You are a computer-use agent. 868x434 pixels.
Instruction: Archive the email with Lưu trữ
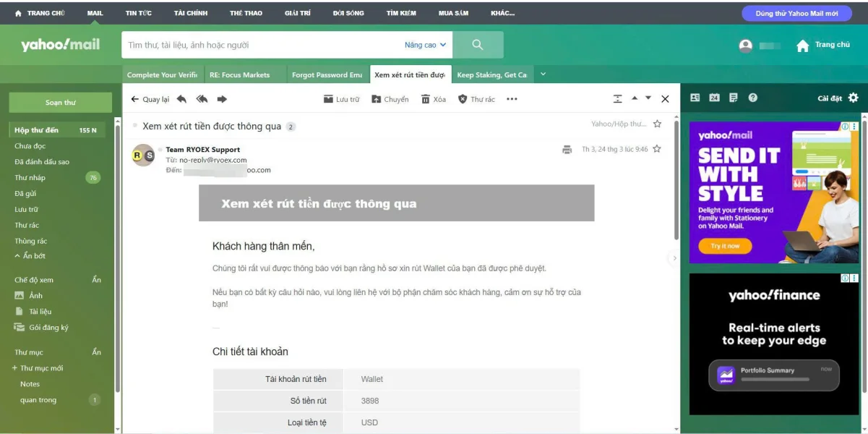coord(341,99)
